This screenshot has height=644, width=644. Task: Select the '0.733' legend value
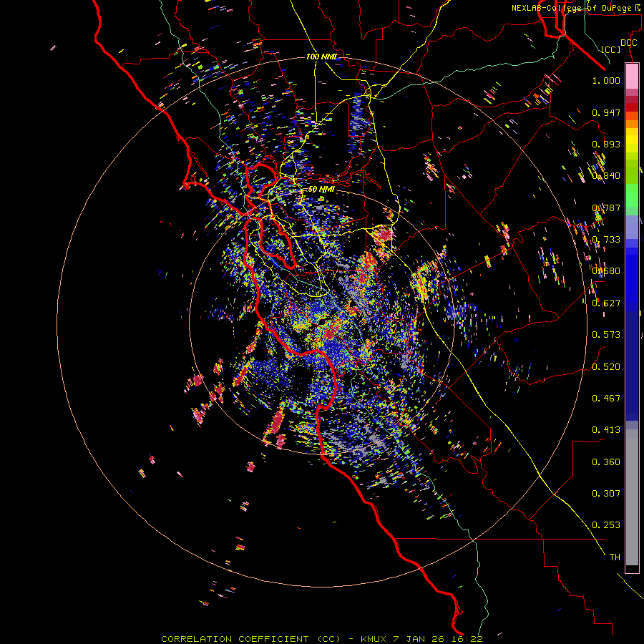point(606,240)
